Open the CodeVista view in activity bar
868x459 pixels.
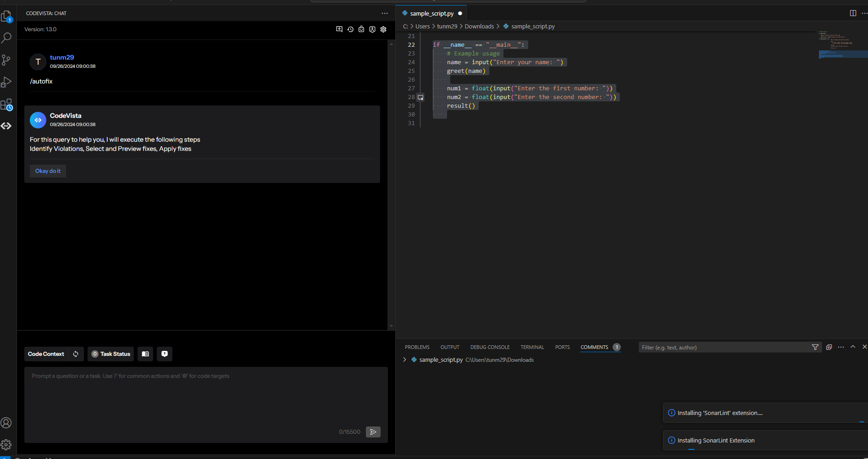pos(6,126)
